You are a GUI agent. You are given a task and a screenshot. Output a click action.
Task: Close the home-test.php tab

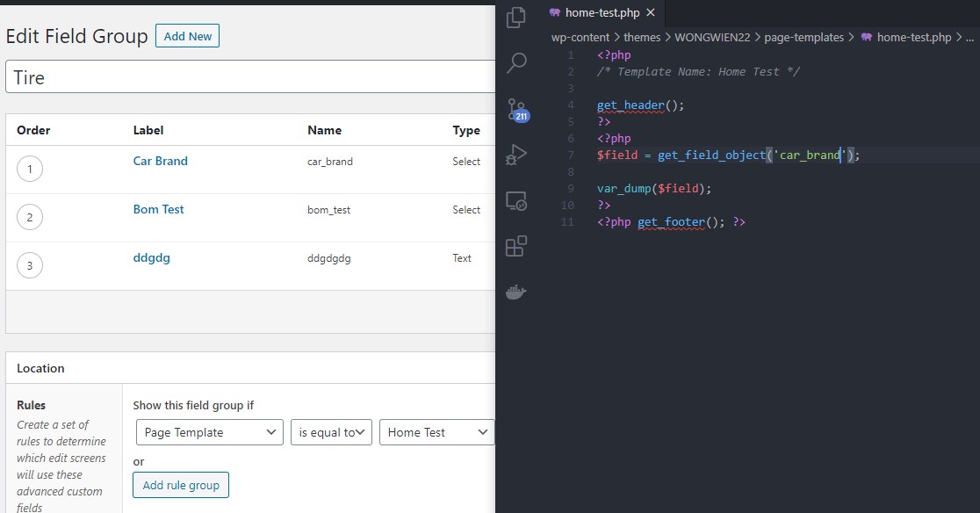pos(649,13)
